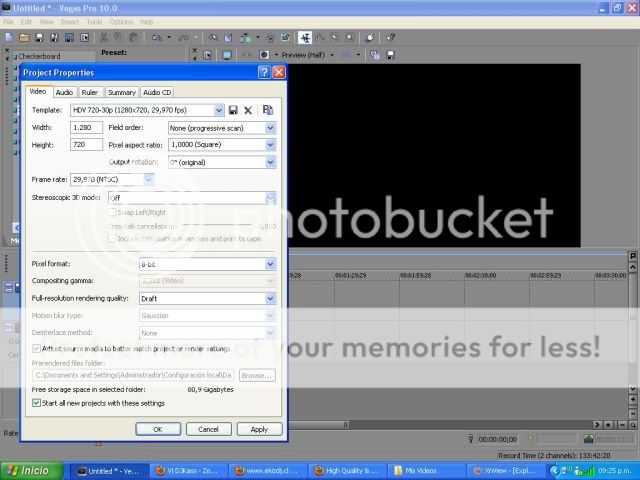Close the Project Properties dialog
The image size is (640, 480).
[279, 73]
